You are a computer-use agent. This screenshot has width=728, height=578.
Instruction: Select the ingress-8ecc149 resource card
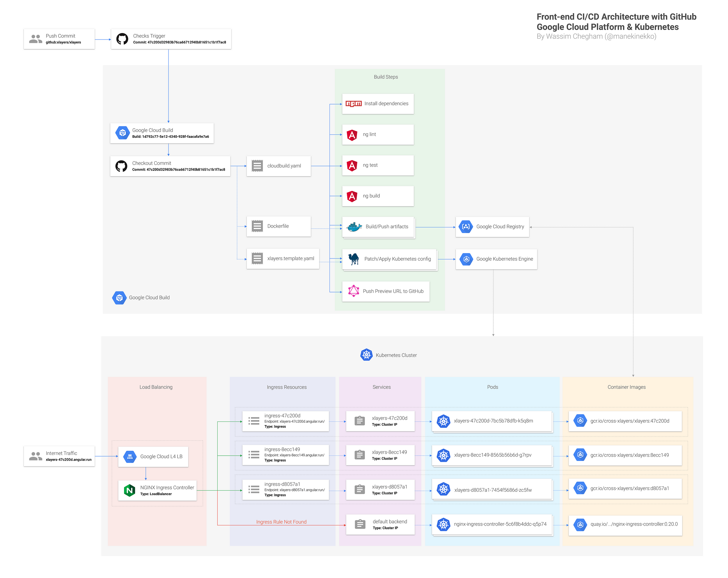285,455
